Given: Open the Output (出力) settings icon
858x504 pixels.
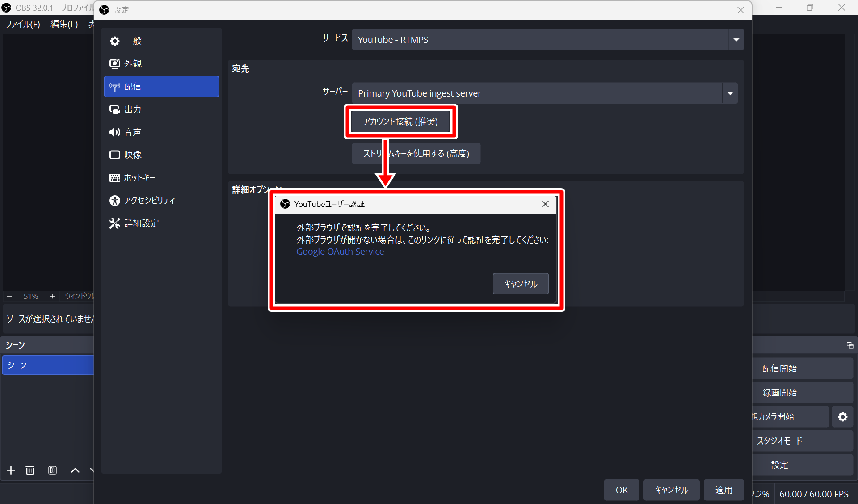Looking at the screenshot, I should (115, 109).
